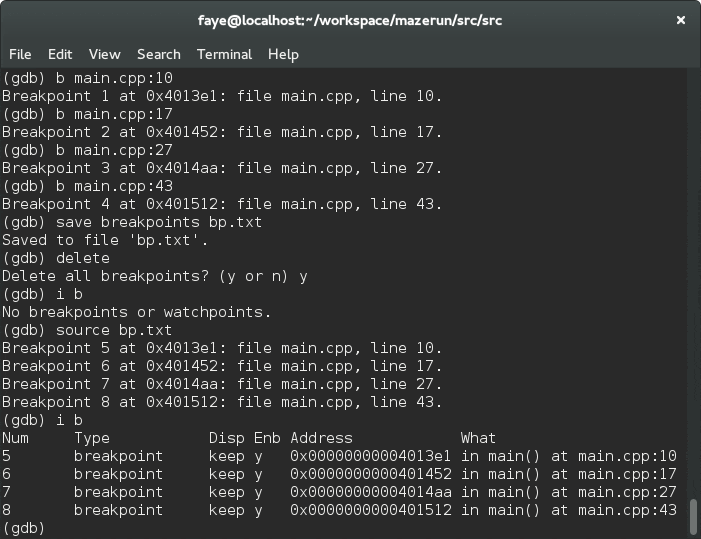Click 'Breakpoint 6 at 0x401452' output line
This screenshot has height=539, width=701.
222,366
